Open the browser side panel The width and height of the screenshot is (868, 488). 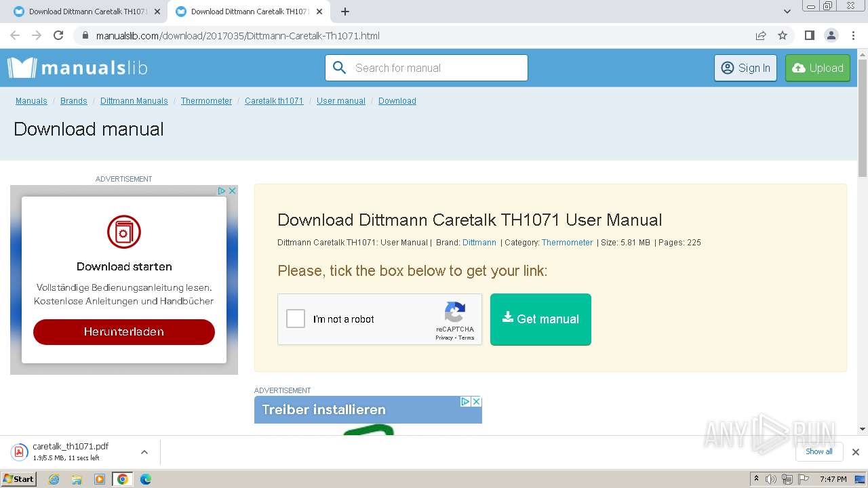809,35
